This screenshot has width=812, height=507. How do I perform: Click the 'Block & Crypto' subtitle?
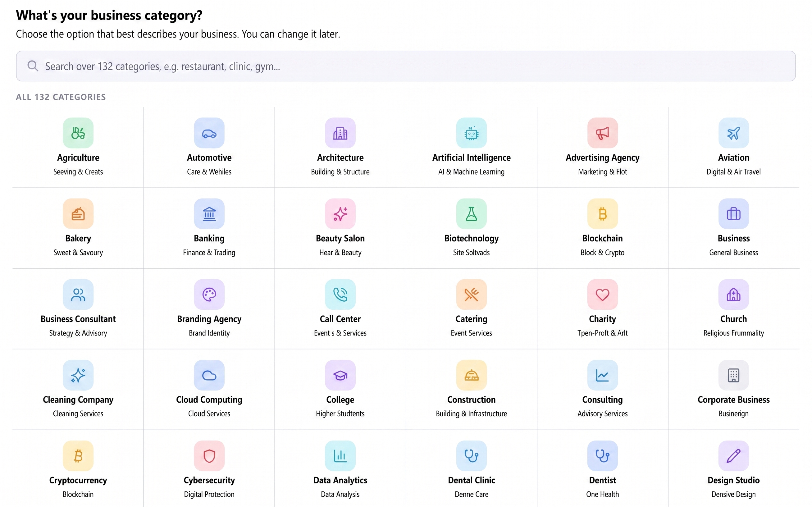coord(602,253)
